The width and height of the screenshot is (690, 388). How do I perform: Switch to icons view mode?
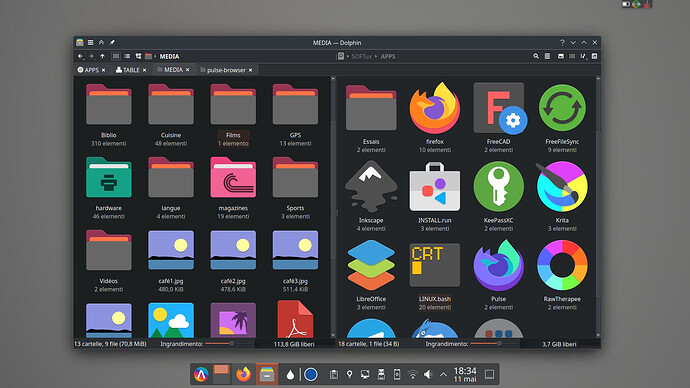[x=116, y=56]
